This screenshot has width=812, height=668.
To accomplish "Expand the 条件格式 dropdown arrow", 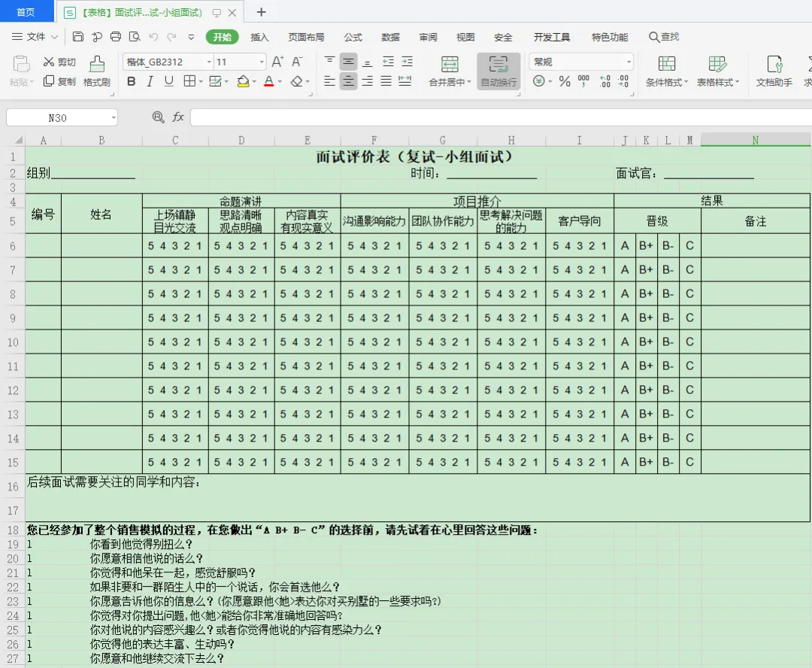I will (686, 83).
